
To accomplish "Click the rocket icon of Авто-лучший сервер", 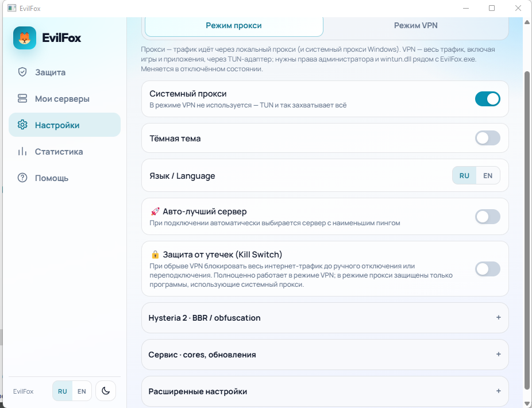I will [x=155, y=211].
